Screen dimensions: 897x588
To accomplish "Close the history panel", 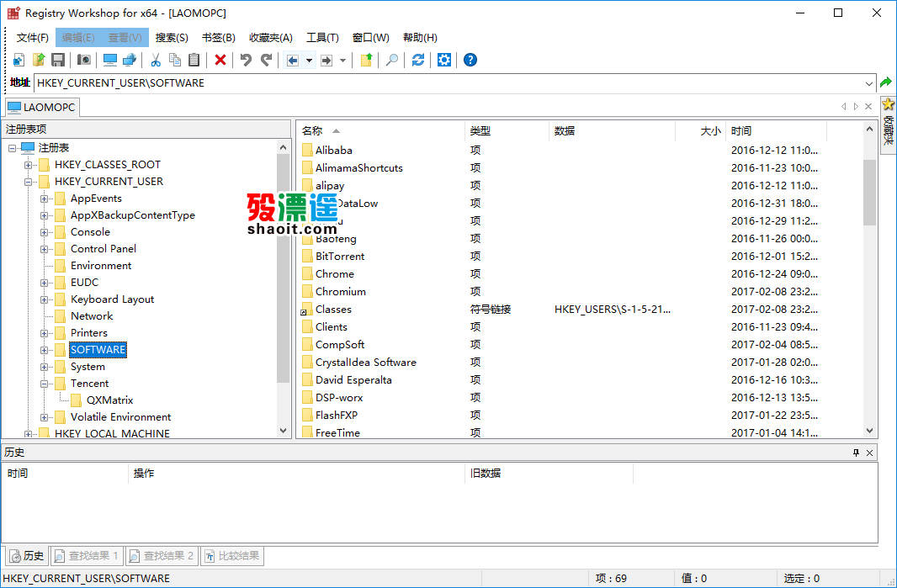I will 869,453.
